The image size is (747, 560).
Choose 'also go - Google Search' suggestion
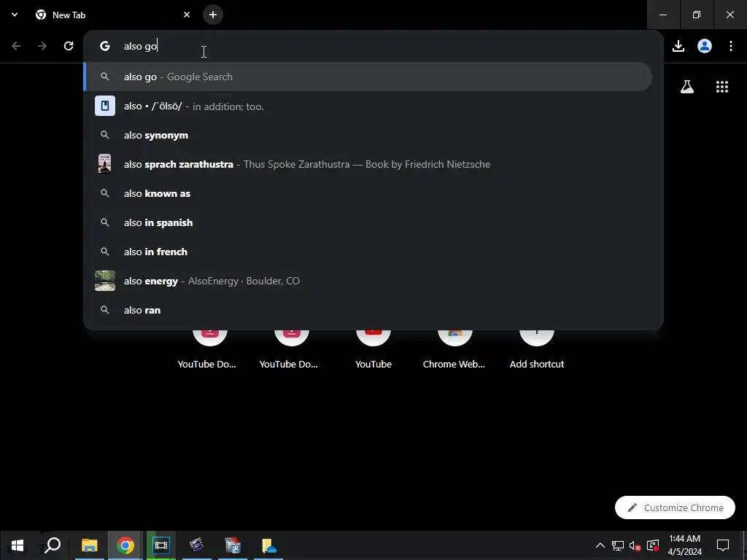(x=368, y=77)
